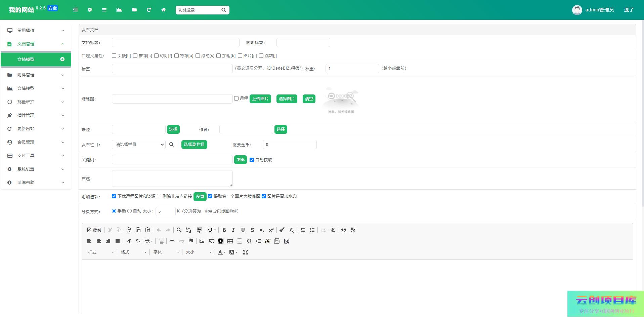Click the insert image icon in editor
This screenshot has height=317, width=644.
(202, 241)
